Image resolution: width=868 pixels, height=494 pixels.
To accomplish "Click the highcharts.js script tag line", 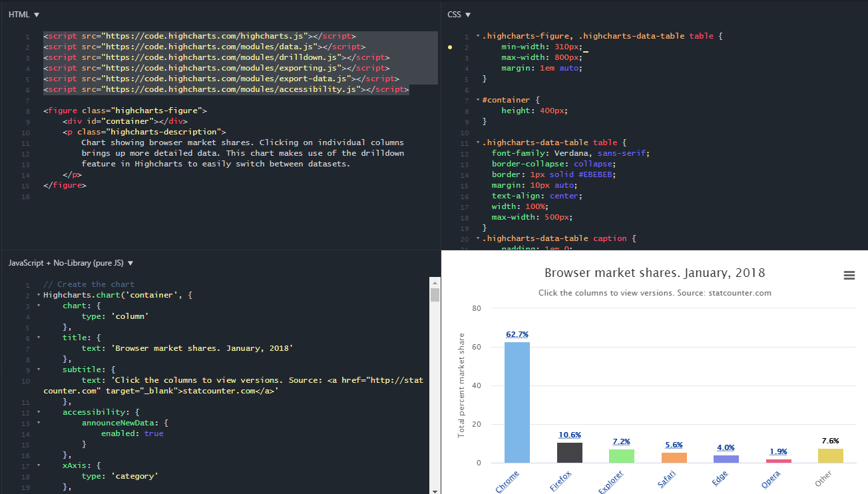I will 200,36.
